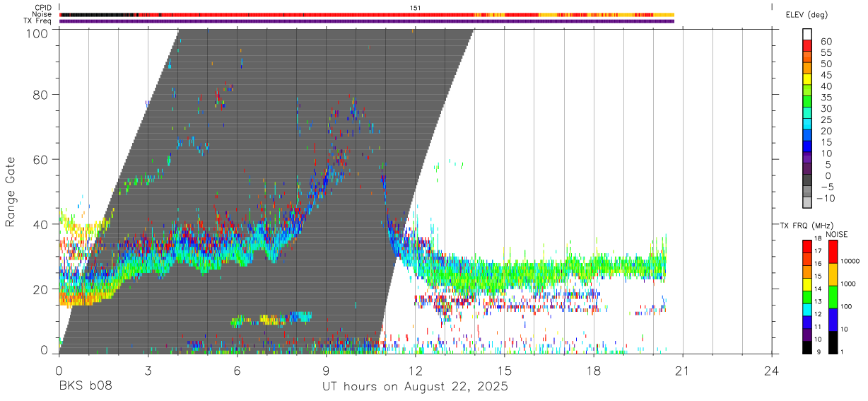Click the yellow end portion of the Noise strip
Image resolution: width=868 pixels, height=401 pixels.
pos(664,14)
